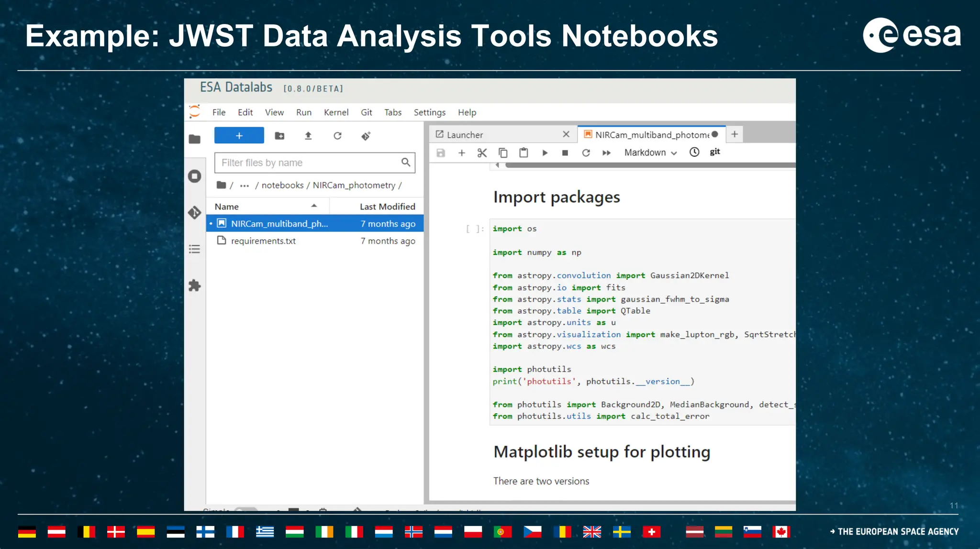The width and height of the screenshot is (980, 549).
Task: Open the View menu
Action: pos(274,112)
